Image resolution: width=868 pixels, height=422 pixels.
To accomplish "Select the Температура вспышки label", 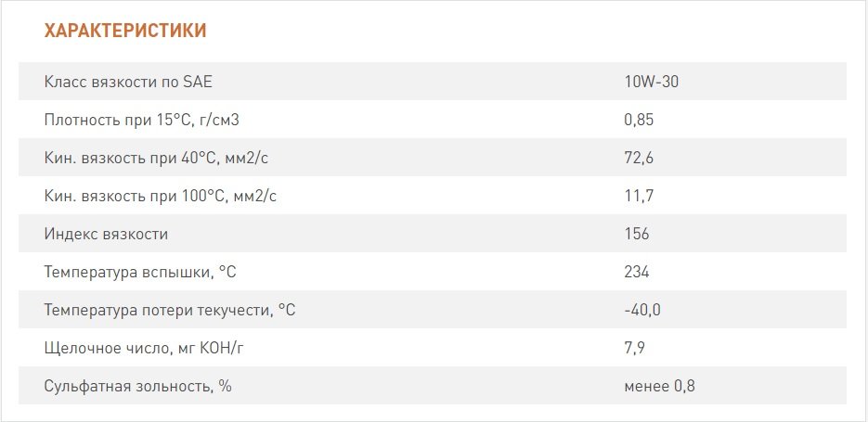I will coord(140,272).
